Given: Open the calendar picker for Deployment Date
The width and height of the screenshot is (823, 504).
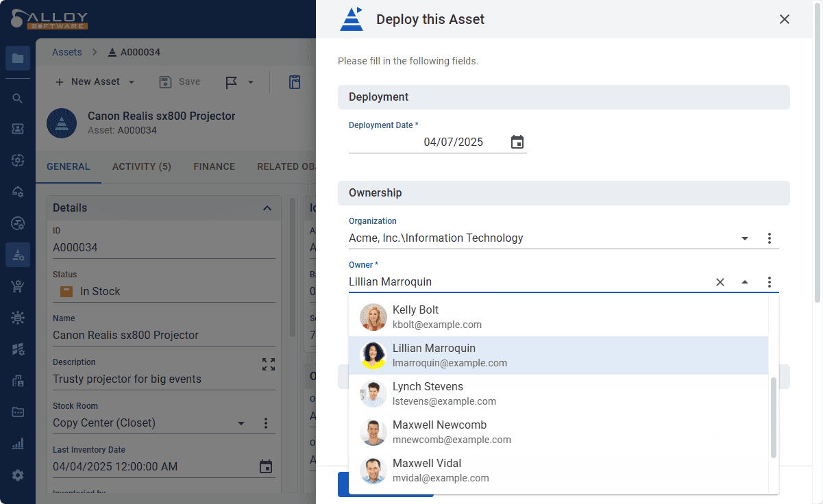Looking at the screenshot, I should coord(517,142).
